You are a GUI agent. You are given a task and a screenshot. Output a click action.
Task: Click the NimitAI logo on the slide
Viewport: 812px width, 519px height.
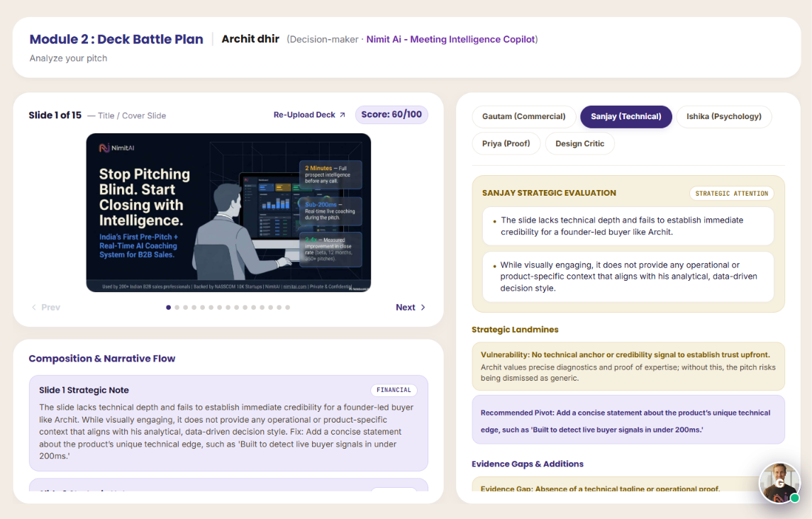point(116,148)
